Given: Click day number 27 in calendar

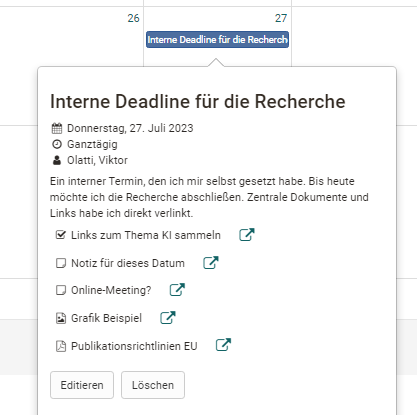Looking at the screenshot, I should (281, 18).
